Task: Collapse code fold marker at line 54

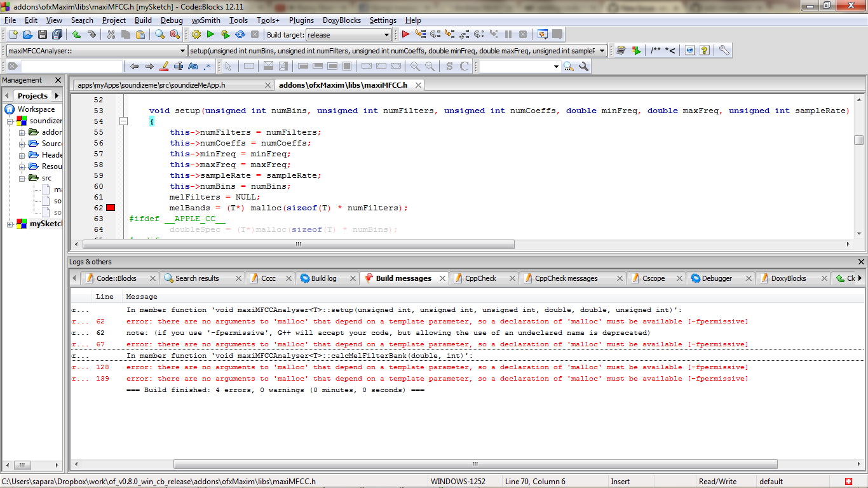Action: (x=124, y=121)
